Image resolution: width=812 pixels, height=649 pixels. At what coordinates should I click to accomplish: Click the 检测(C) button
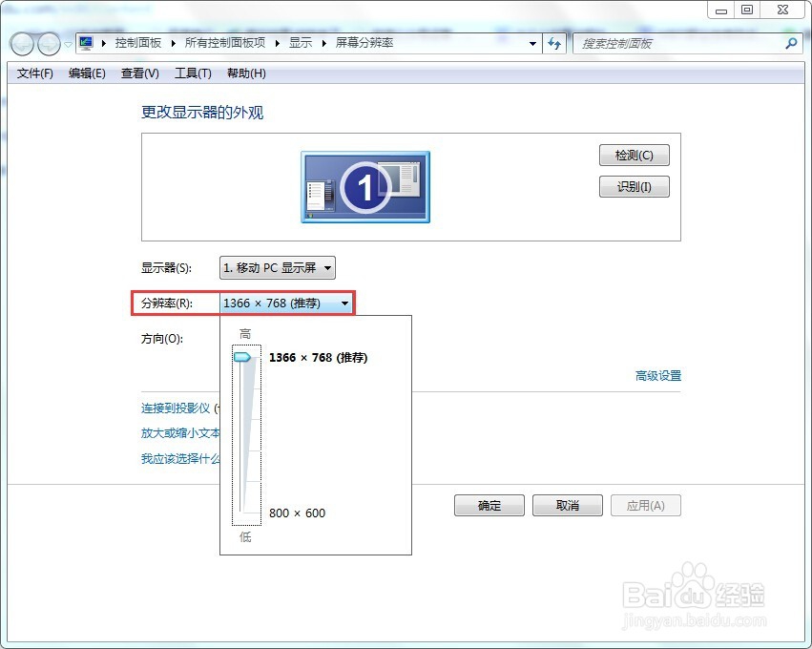(634, 155)
